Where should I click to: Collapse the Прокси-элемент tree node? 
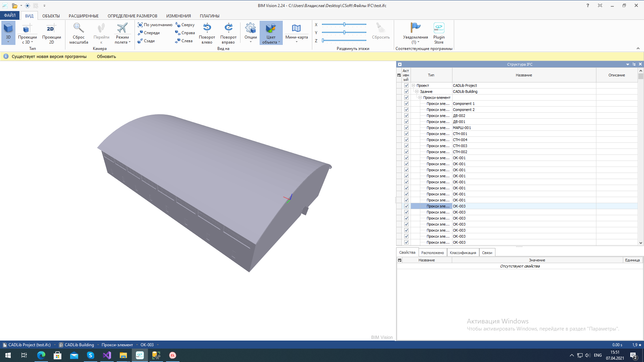(x=420, y=98)
